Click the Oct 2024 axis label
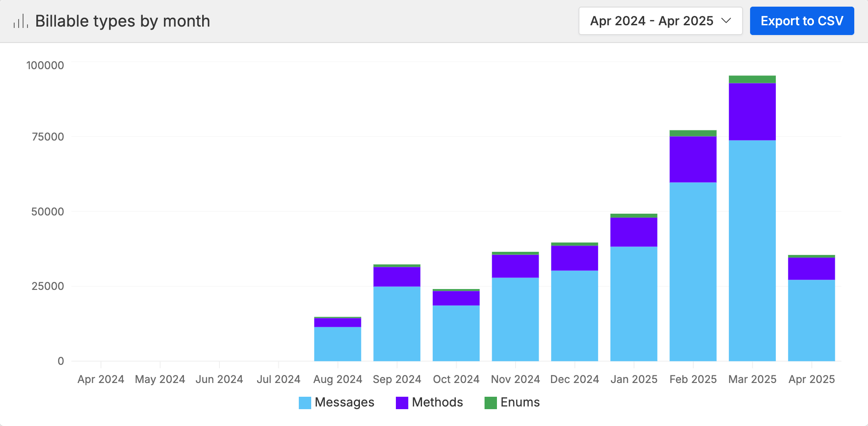Image resolution: width=868 pixels, height=426 pixels. [456, 379]
